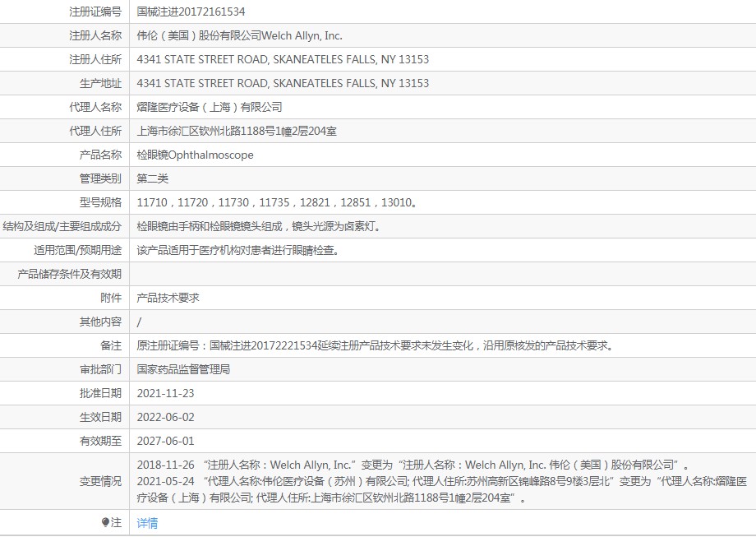Click the 产品储存条件及有效期 label
Viewport: 756px width, 537px height.
69,274
